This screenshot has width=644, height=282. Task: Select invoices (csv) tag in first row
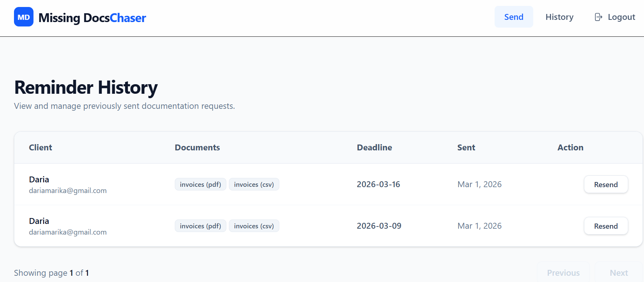pyautogui.click(x=254, y=185)
